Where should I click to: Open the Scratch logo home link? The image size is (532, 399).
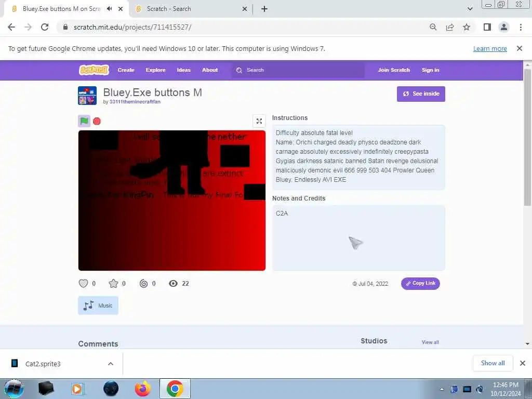pyautogui.click(x=94, y=70)
